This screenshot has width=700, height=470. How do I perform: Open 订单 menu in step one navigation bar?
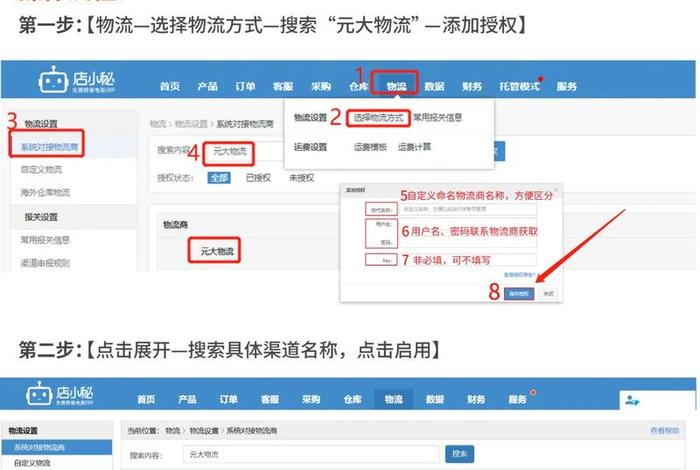(245, 87)
